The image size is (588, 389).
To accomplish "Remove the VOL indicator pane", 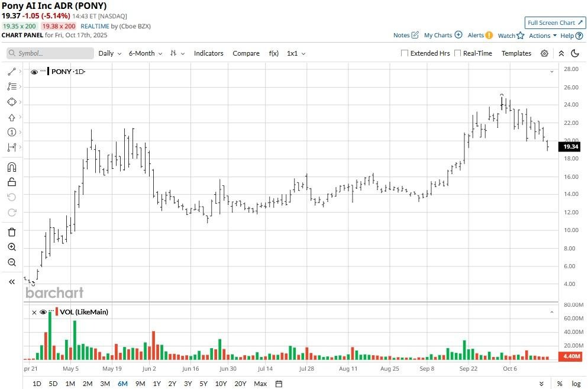I will [x=34, y=312].
